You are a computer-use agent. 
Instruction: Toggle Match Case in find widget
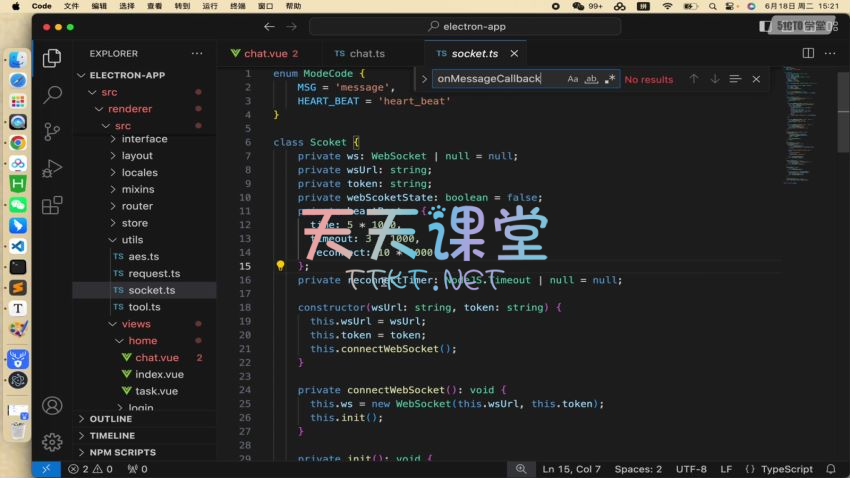pos(573,79)
